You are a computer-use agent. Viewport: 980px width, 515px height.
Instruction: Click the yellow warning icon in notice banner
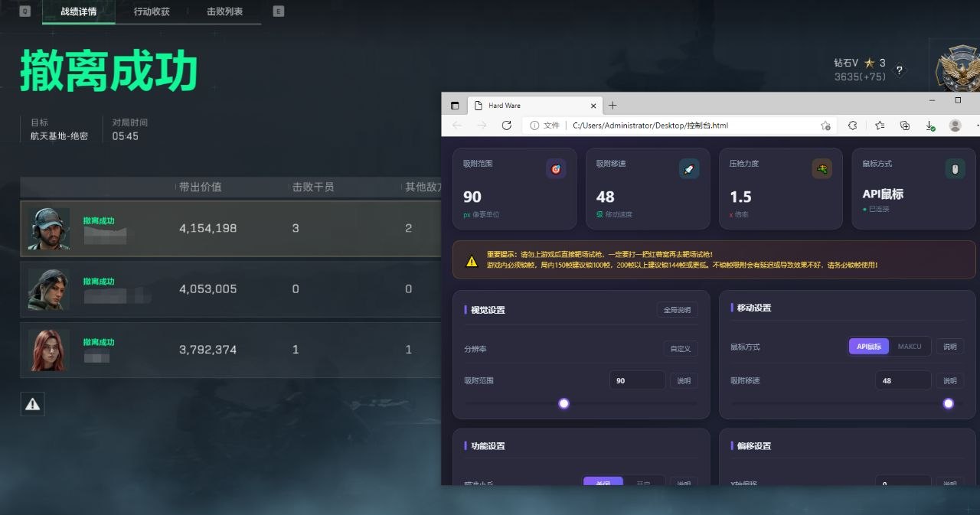click(472, 262)
